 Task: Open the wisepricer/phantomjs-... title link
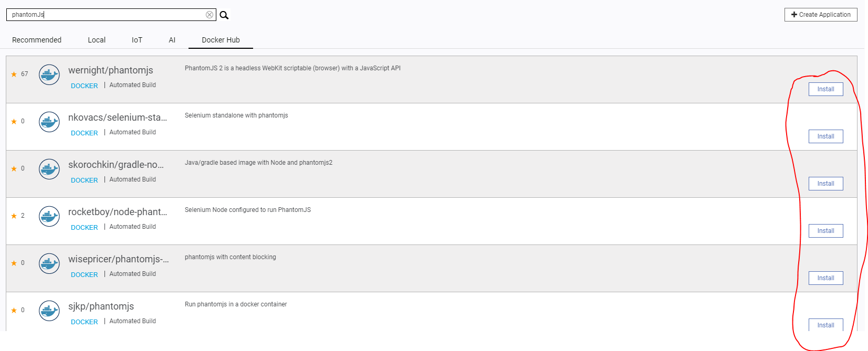pyautogui.click(x=118, y=259)
